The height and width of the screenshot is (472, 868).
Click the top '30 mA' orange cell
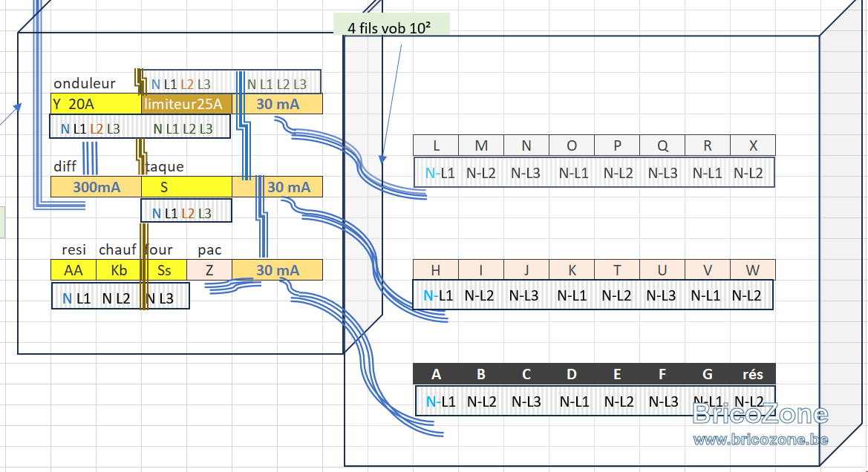[x=278, y=104]
